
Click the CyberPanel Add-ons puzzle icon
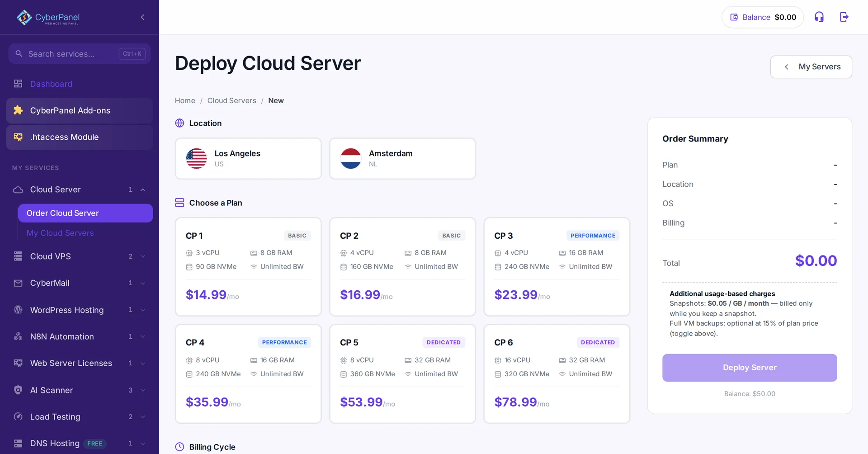[18, 110]
